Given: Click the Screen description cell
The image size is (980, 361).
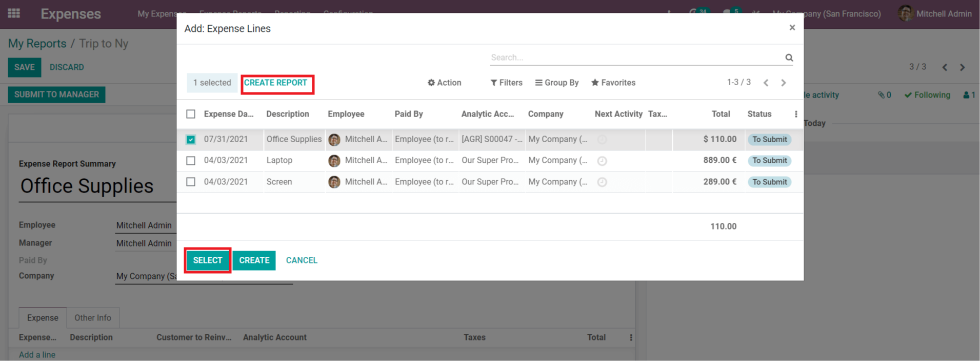Looking at the screenshot, I should [x=279, y=182].
